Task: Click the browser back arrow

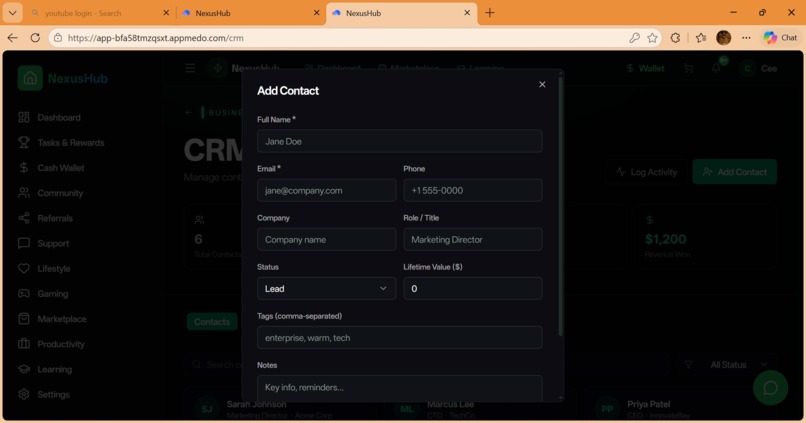Action: point(12,38)
